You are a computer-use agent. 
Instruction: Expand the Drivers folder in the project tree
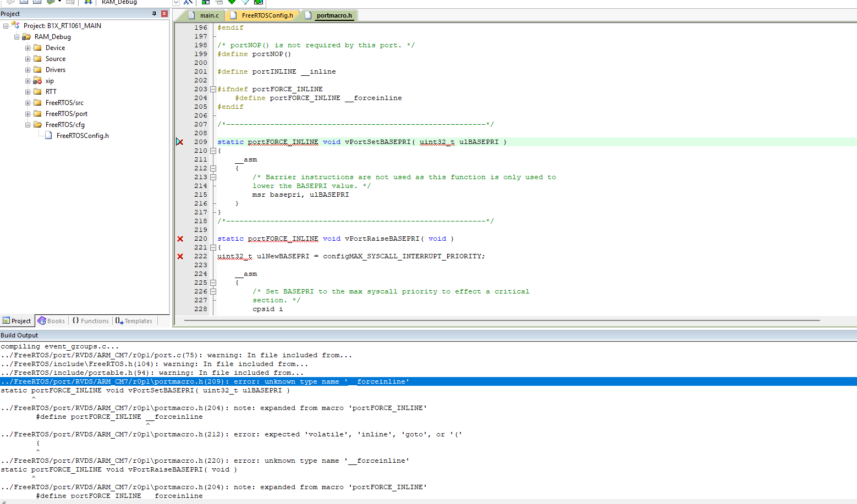click(28, 70)
